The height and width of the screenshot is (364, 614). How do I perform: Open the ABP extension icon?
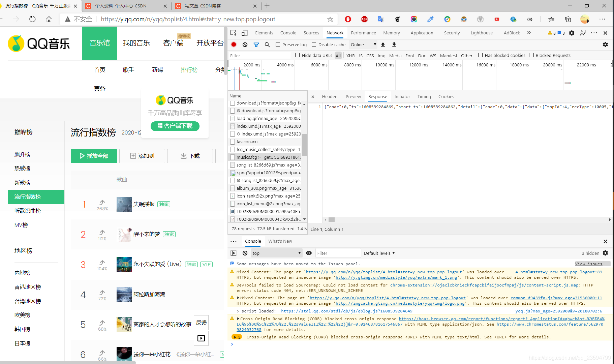pos(364,19)
